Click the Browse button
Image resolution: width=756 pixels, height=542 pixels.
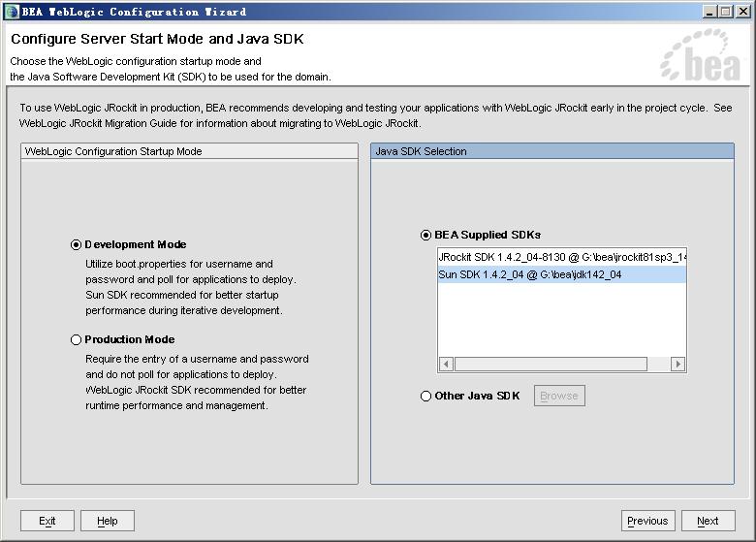pyautogui.click(x=559, y=396)
